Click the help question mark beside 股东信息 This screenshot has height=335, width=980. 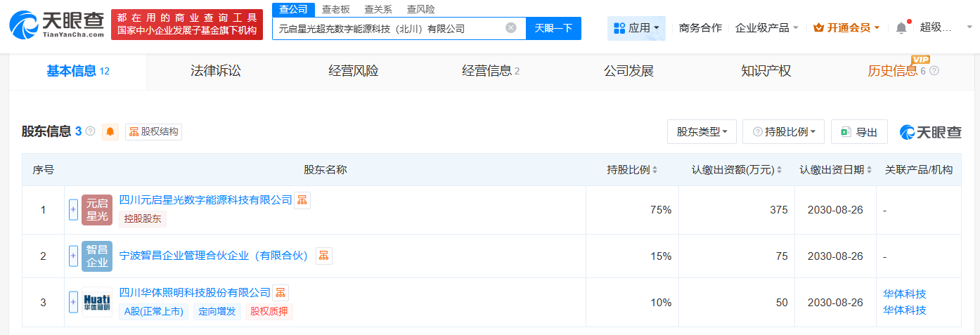coord(91,131)
